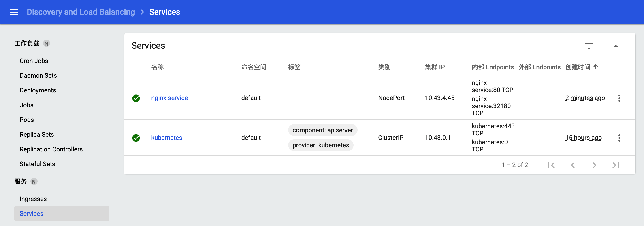
Task: Click default namespace in kubernetes row
Action: click(251, 138)
